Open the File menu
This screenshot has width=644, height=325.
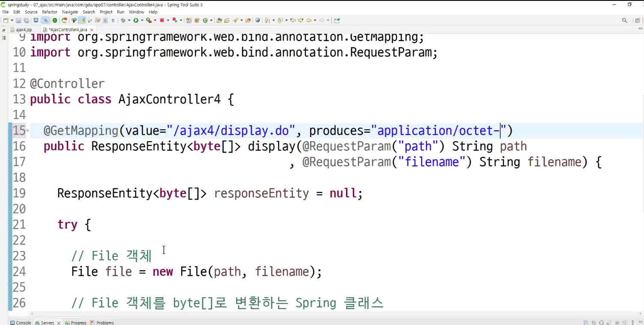[x=6, y=12]
